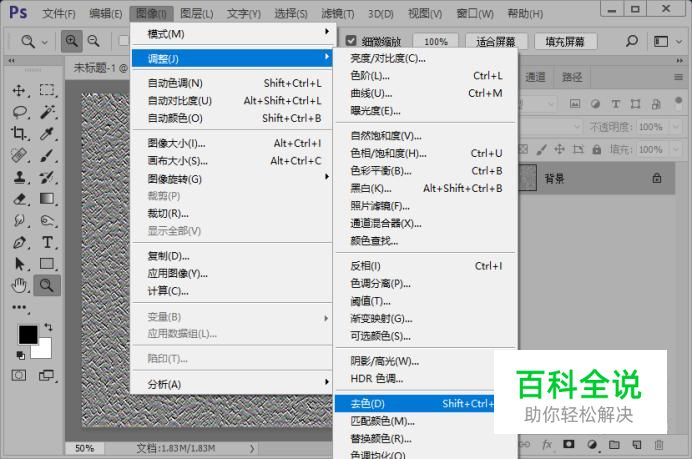This screenshot has width=692, height=459.
Task: Expand the Analysis submenu
Action: pyautogui.click(x=232, y=384)
